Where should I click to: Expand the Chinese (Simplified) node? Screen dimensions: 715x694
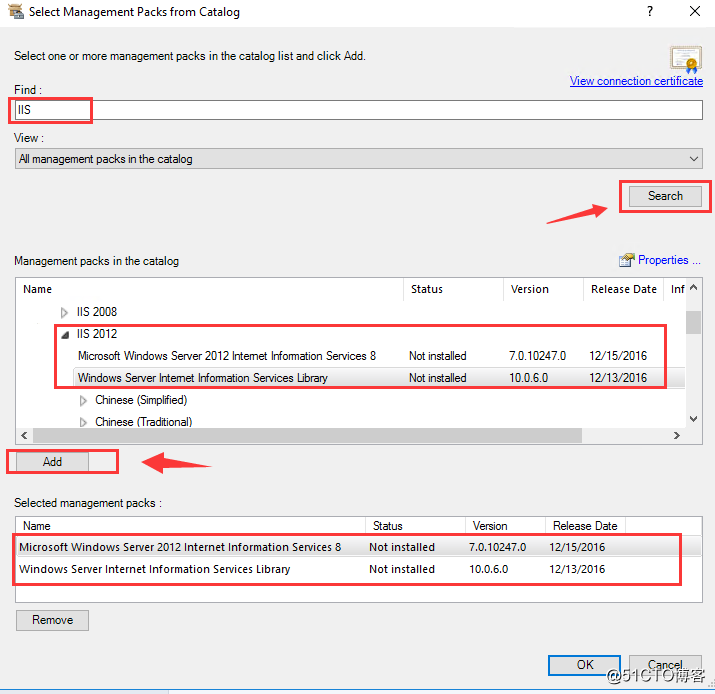pos(83,400)
